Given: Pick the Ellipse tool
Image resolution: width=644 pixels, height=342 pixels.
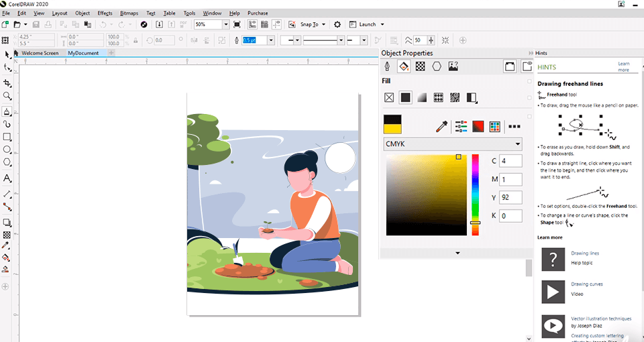Looking at the screenshot, I should (7, 150).
